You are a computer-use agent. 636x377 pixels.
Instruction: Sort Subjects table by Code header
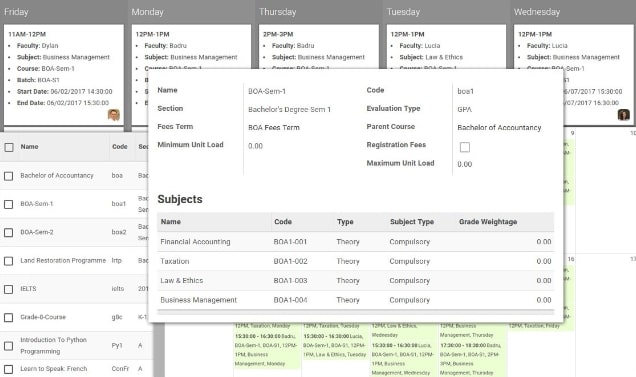(x=283, y=222)
